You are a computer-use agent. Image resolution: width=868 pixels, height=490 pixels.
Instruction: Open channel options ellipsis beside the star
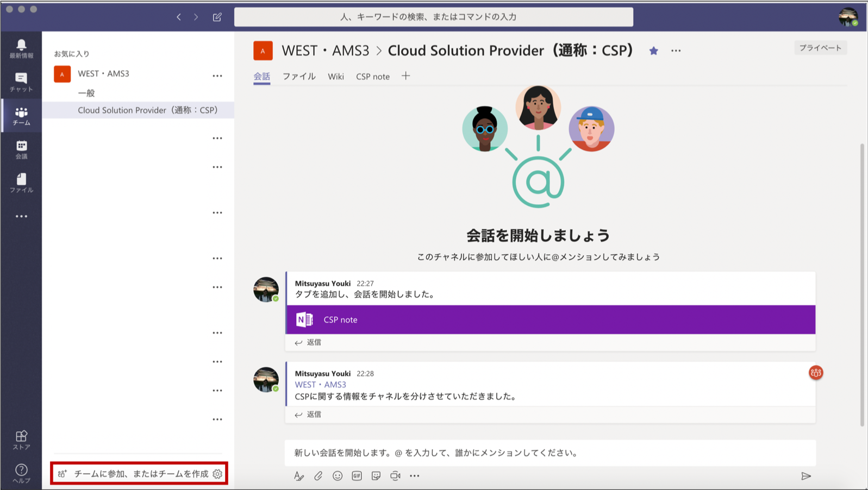(x=676, y=51)
